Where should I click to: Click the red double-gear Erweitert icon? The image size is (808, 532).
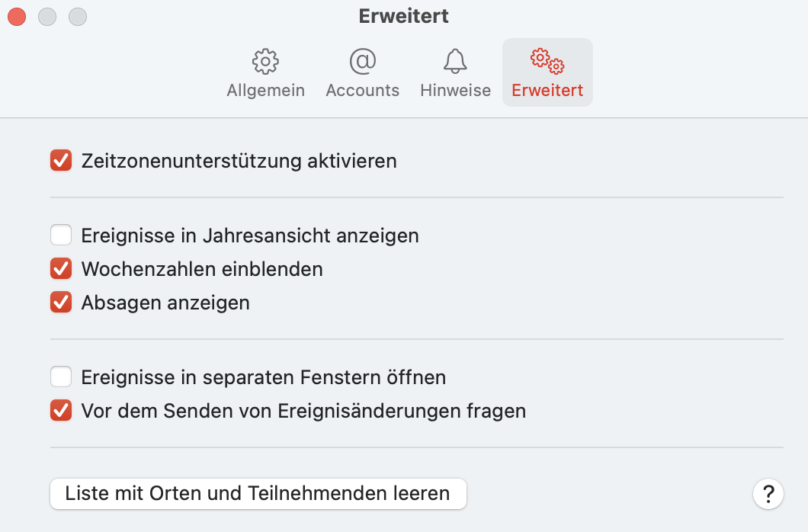point(547,59)
